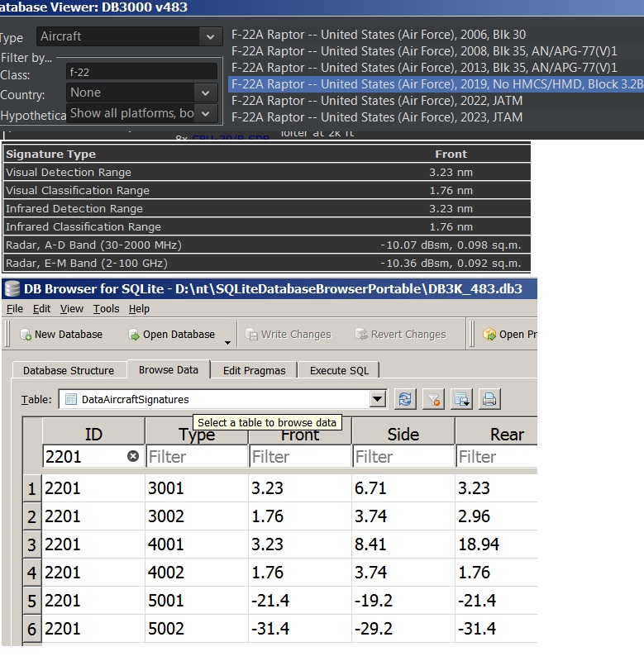Viewport: 644px width, 661px height.
Task: Click the Side cell showing -29.2
Action: tap(403, 629)
